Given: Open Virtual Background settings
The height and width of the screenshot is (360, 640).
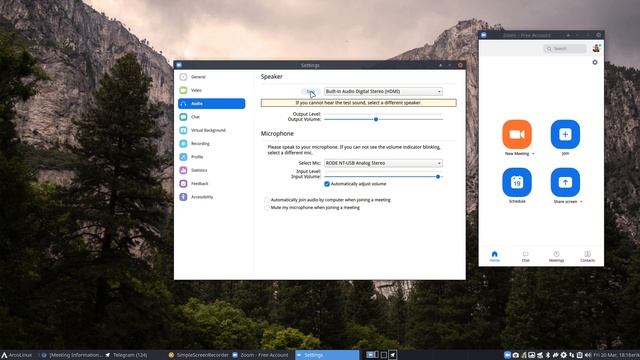Looking at the screenshot, I should tap(211, 130).
